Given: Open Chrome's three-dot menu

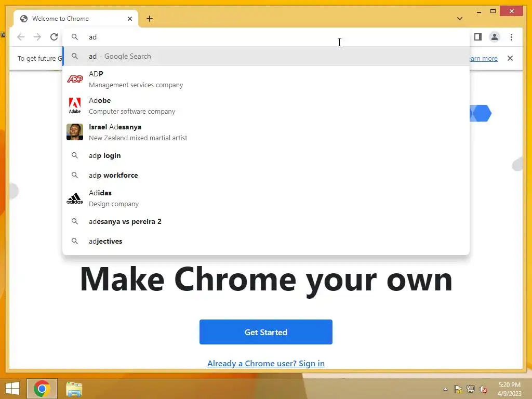Looking at the screenshot, I should tap(511, 37).
